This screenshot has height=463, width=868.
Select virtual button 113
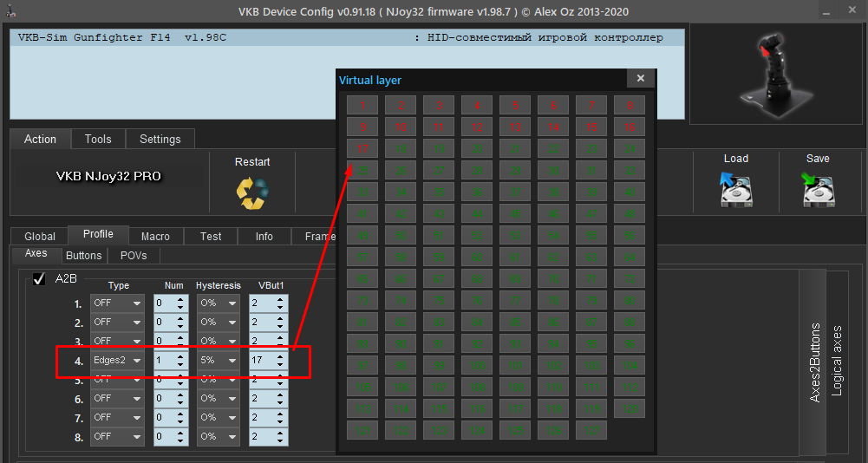362,408
